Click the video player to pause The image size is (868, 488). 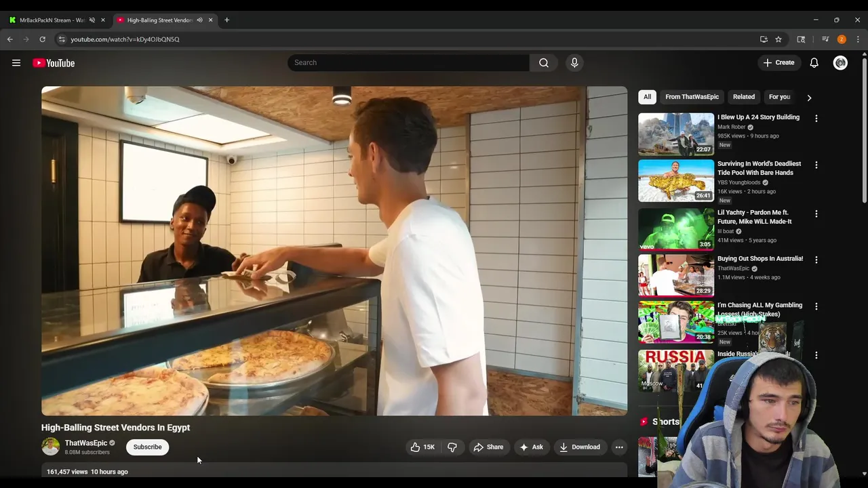point(334,251)
